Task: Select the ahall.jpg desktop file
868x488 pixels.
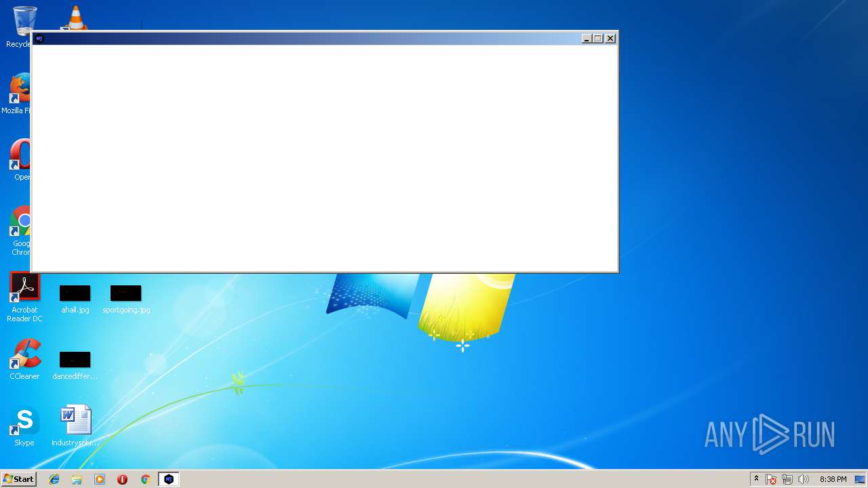Action: (x=75, y=299)
